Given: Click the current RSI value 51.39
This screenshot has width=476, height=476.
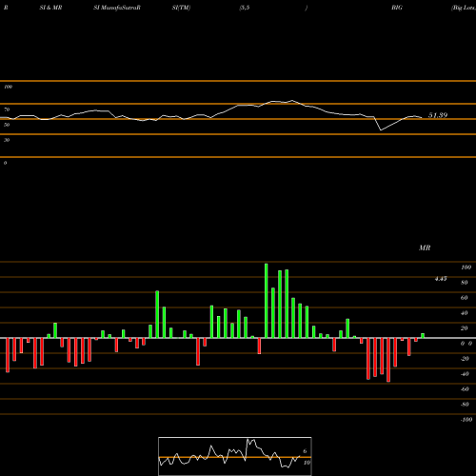Looking at the screenshot, I should 438,115.
